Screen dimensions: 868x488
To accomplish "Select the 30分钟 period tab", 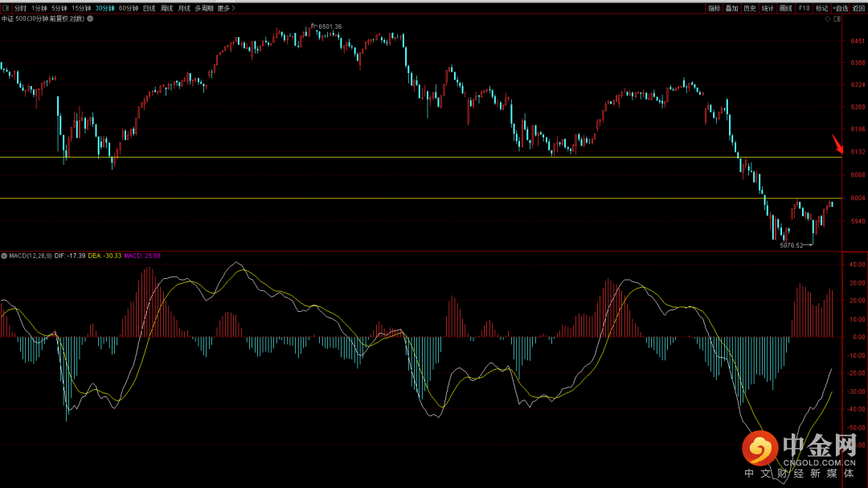I will (x=104, y=8).
